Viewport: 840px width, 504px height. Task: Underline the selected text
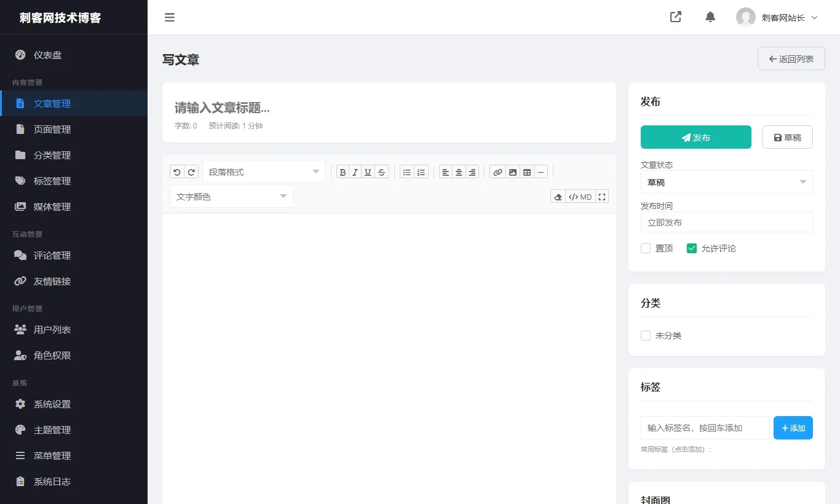(368, 172)
